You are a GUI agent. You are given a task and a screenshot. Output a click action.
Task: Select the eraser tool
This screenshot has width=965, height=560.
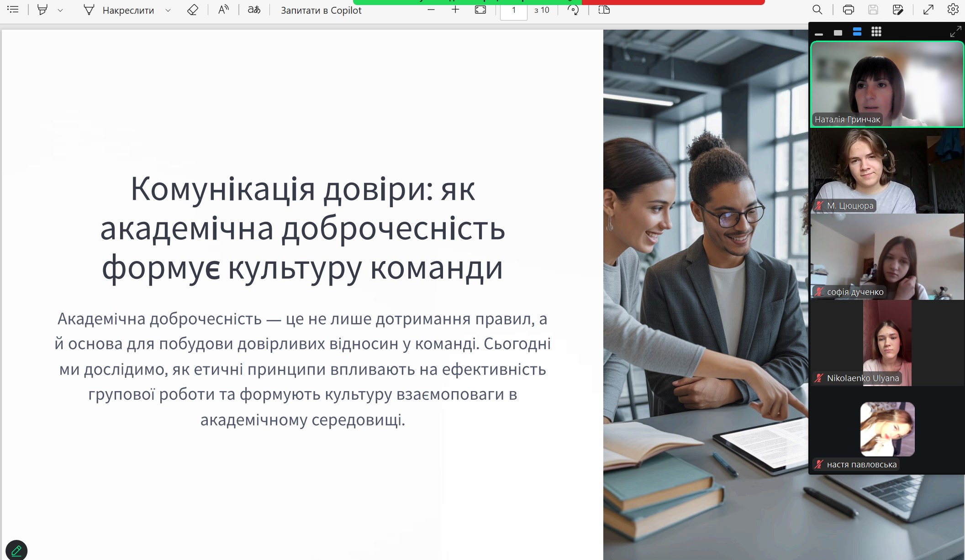(192, 10)
